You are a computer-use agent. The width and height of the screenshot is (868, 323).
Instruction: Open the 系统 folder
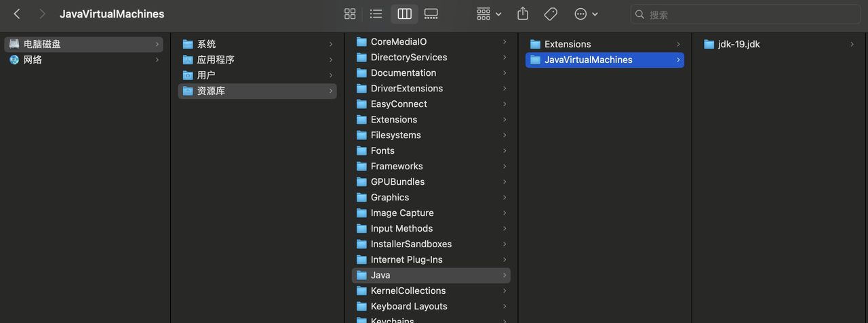(x=206, y=44)
